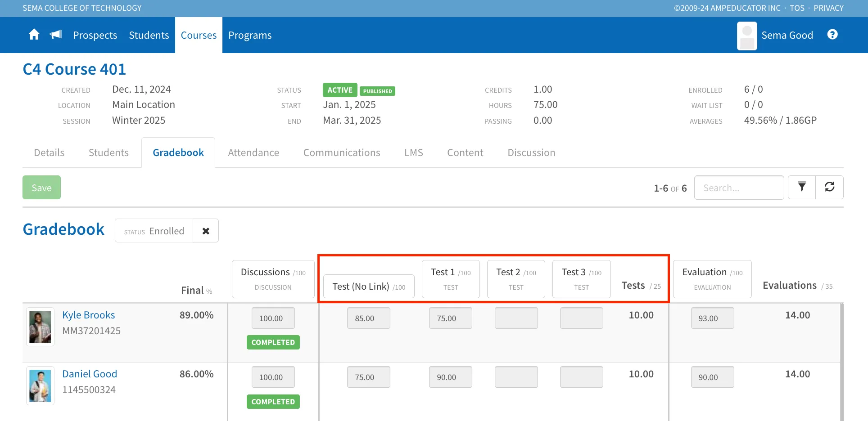This screenshot has width=868, height=421.
Task: Edit Kyle Brooks Test (No Link) grade 85.00
Action: (369, 318)
